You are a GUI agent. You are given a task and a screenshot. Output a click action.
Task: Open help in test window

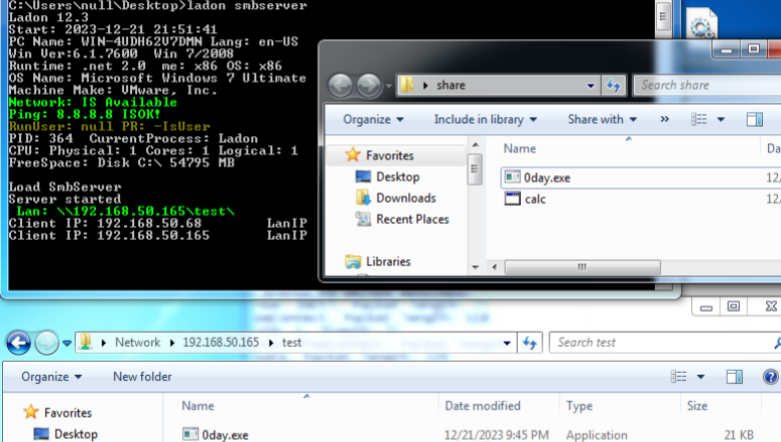click(771, 376)
